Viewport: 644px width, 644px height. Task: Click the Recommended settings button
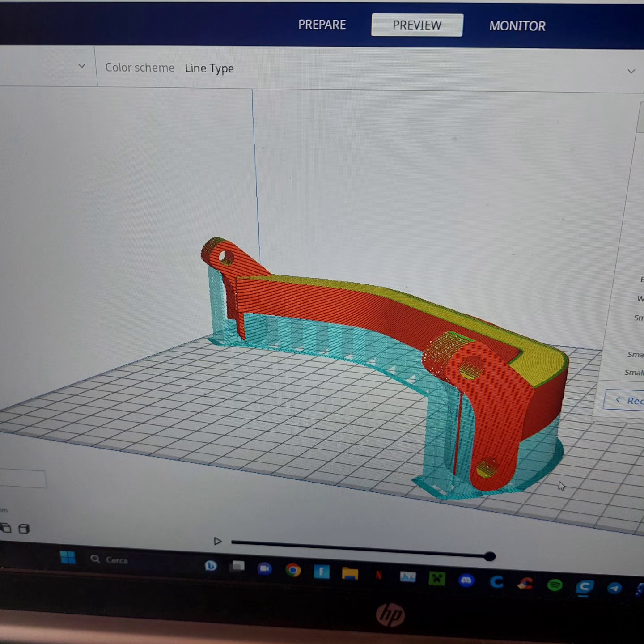point(625,401)
